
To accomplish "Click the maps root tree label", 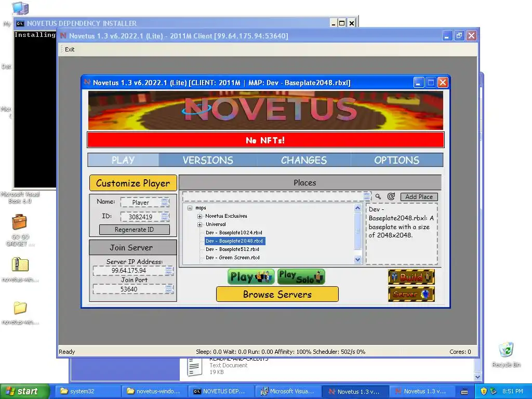I will pyautogui.click(x=201, y=208).
